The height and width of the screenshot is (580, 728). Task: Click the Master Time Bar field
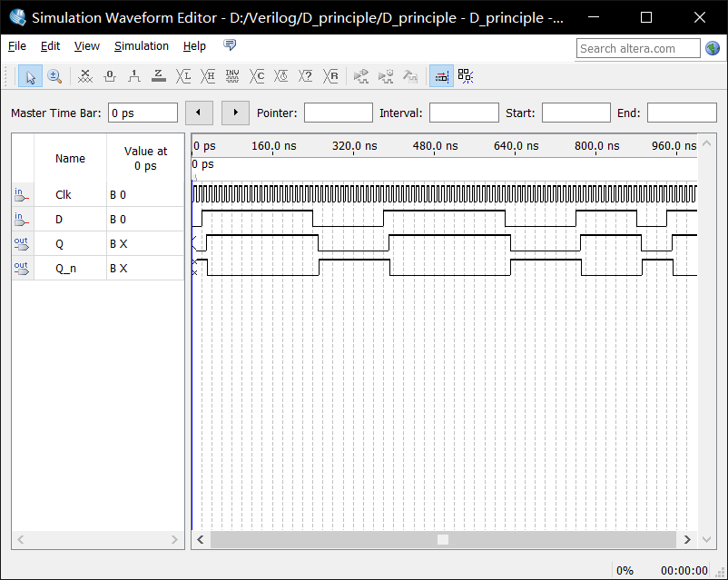tap(143, 113)
